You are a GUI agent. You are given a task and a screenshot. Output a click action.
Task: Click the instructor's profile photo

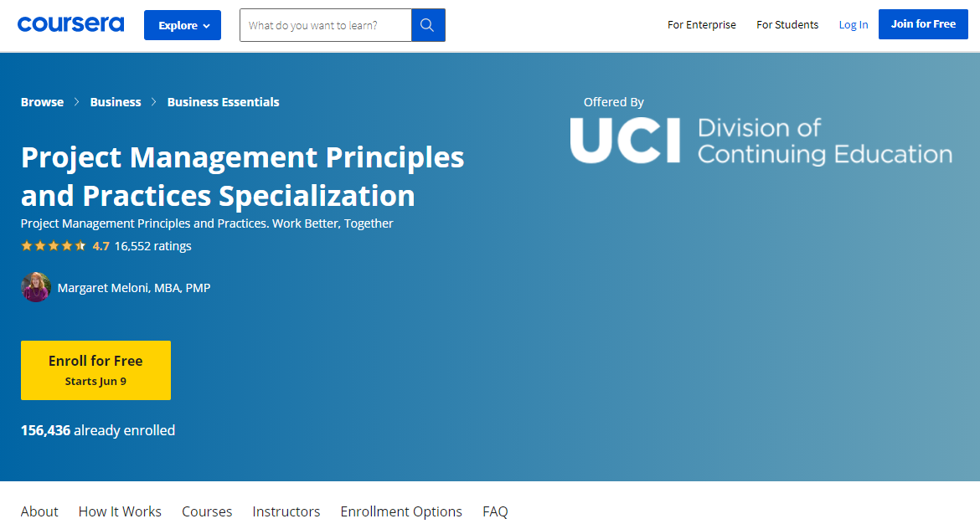[x=36, y=287]
